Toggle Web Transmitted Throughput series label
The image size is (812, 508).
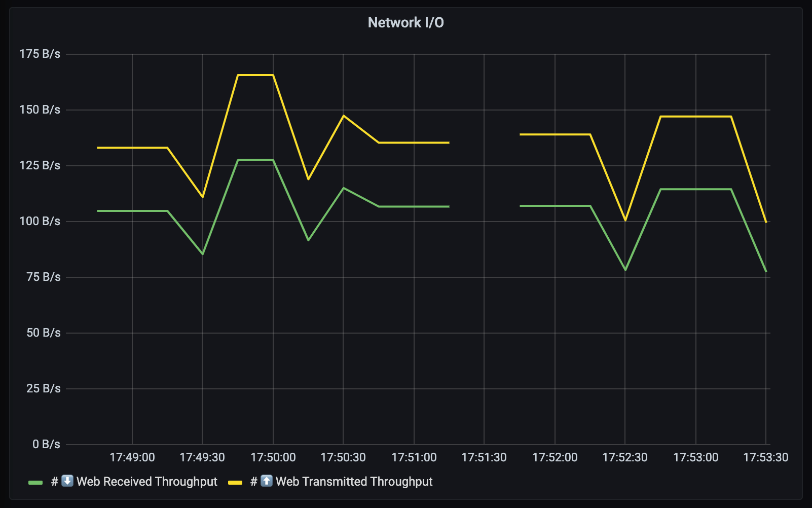click(354, 482)
